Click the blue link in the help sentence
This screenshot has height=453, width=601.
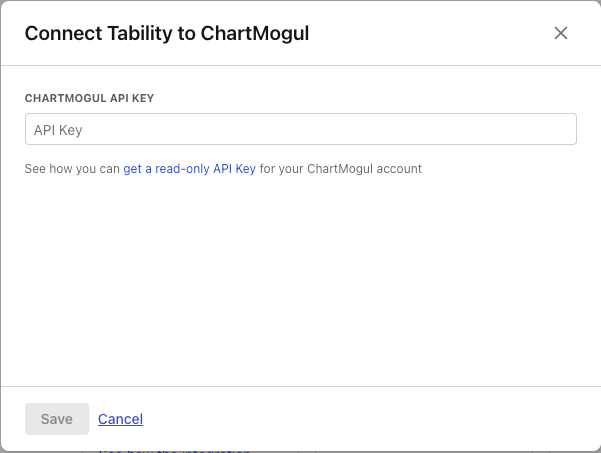point(189,169)
